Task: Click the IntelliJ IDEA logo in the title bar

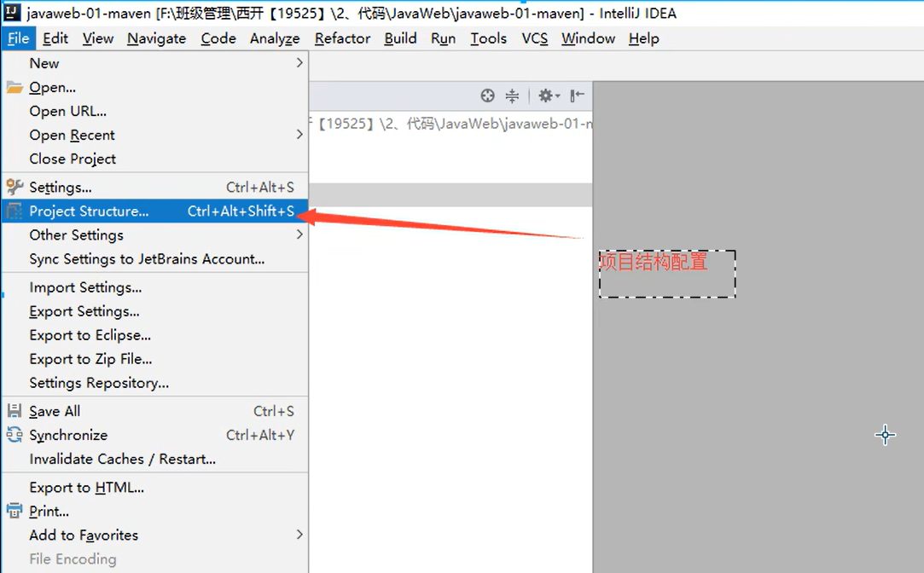Action: click(13, 13)
